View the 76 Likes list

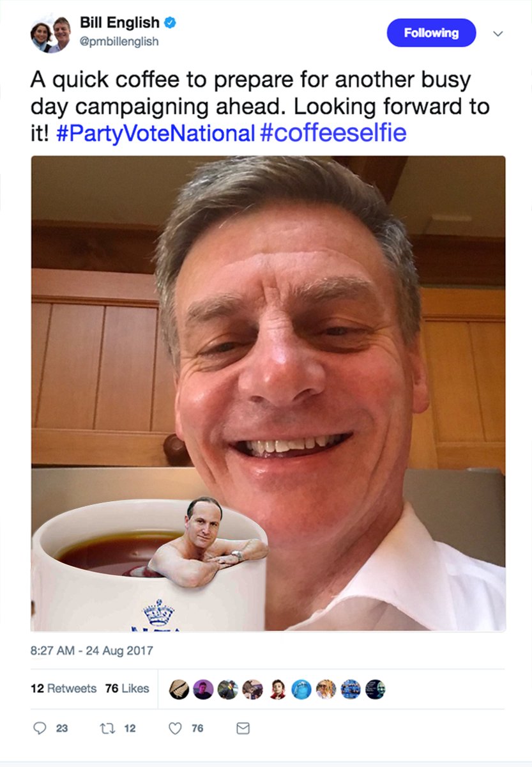[127, 688]
